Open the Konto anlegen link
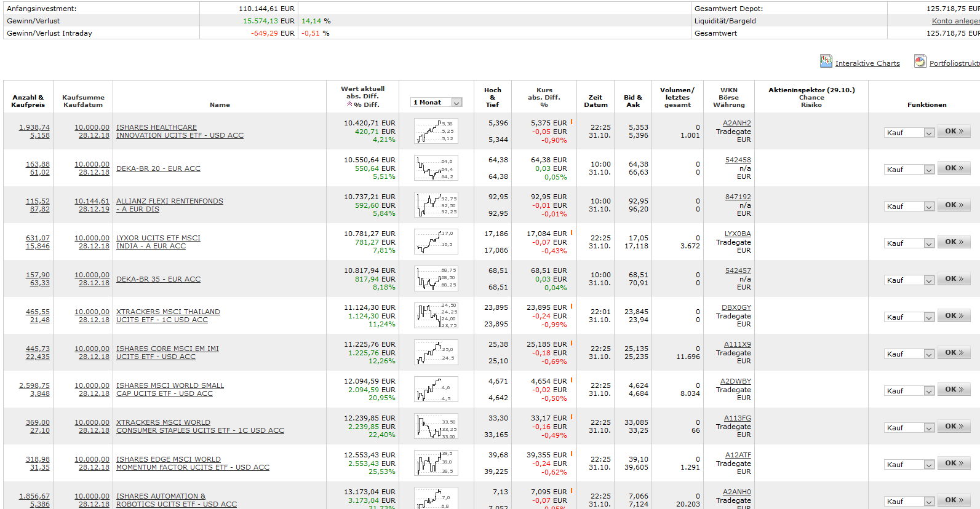 955,21
